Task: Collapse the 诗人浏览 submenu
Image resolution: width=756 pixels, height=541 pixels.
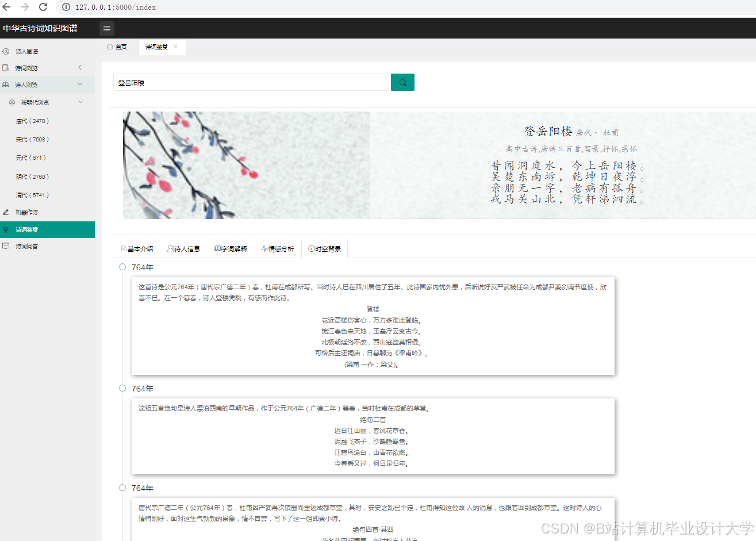Action: (x=80, y=84)
